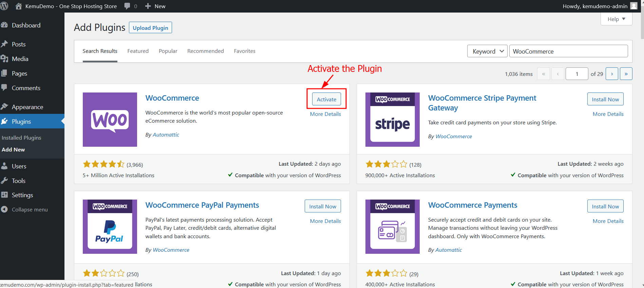Open Installed Plugins submenu item

tap(21, 138)
